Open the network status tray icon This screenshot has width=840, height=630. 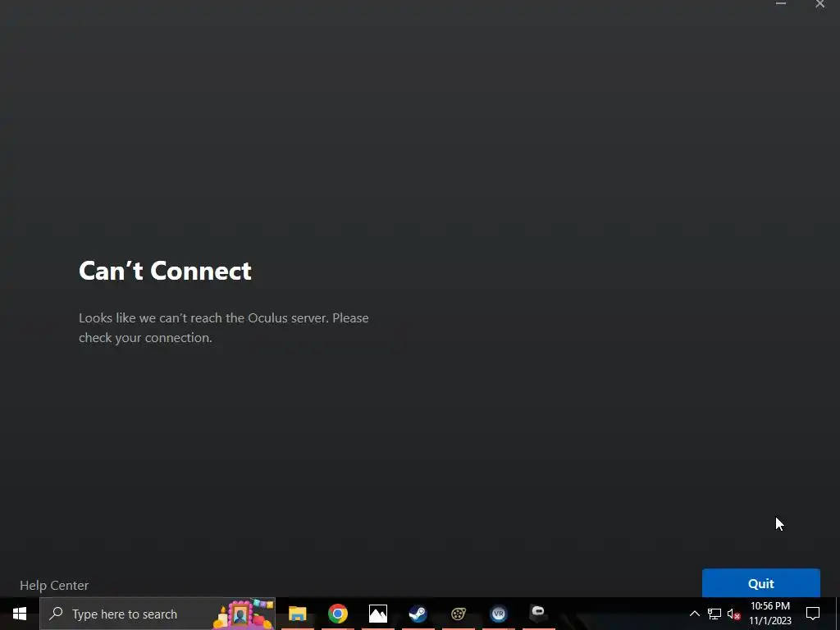click(714, 614)
